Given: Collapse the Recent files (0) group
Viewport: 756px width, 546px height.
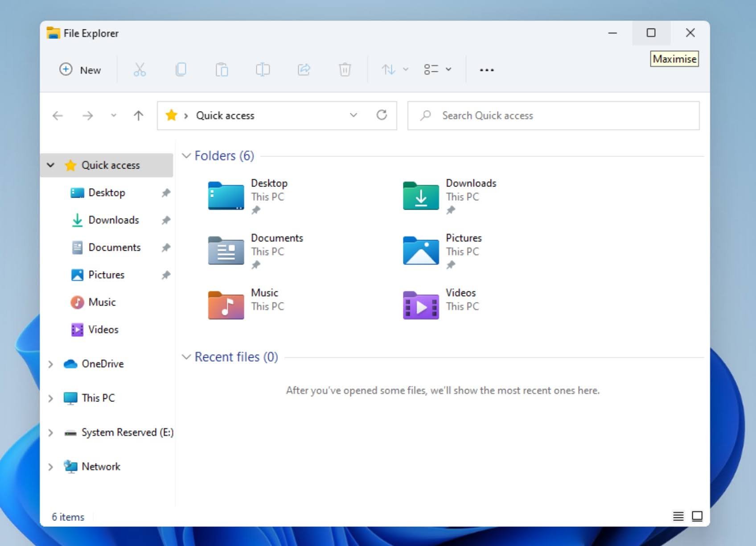Looking at the screenshot, I should (186, 357).
